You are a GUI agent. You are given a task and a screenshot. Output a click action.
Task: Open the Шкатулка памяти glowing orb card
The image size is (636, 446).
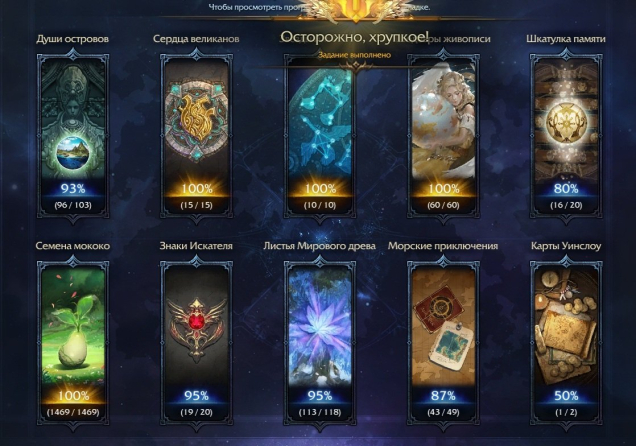pos(566,136)
